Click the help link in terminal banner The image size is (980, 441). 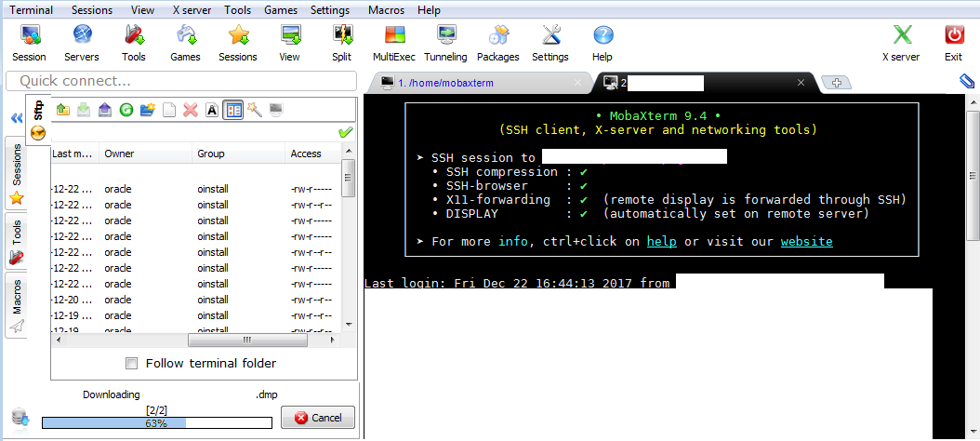[x=662, y=242]
